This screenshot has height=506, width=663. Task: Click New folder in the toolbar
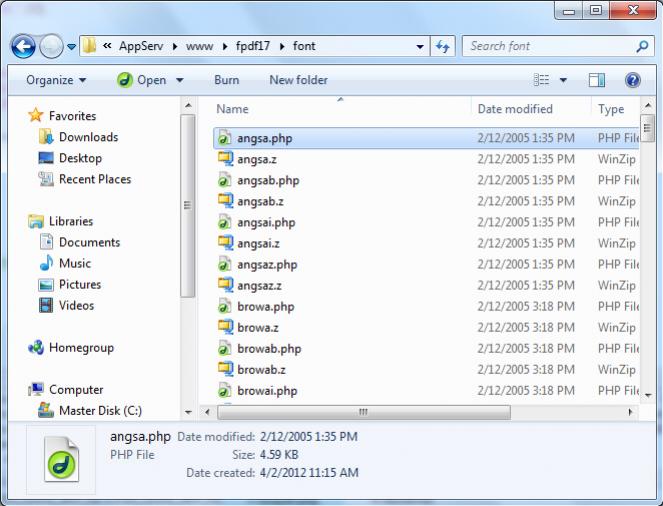point(299,80)
